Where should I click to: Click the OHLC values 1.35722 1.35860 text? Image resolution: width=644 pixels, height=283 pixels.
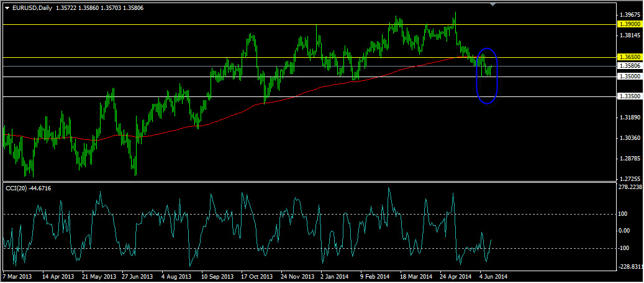76,8
